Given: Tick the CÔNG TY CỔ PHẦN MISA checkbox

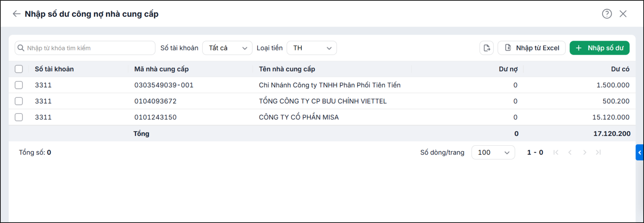Looking at the screenshot, I should point(19,117).
